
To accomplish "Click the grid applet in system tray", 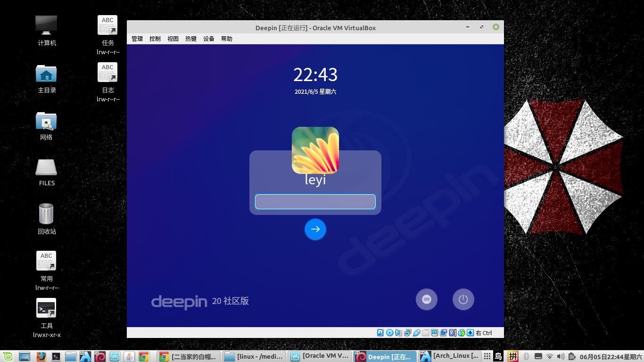I will (x=487, y=356).
